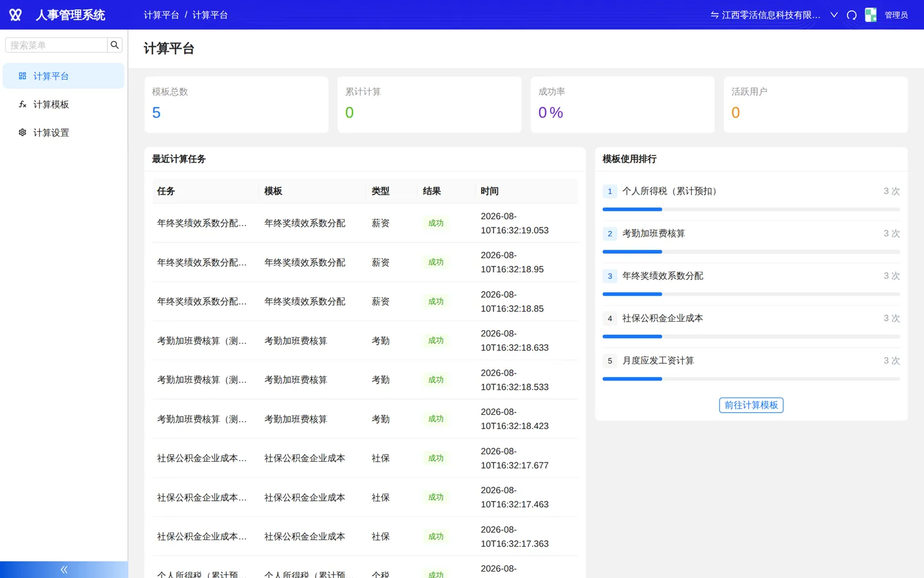The image size is (924, 578).
Task: Click the 成功率 stat card
Action: [x=623, y=105]
